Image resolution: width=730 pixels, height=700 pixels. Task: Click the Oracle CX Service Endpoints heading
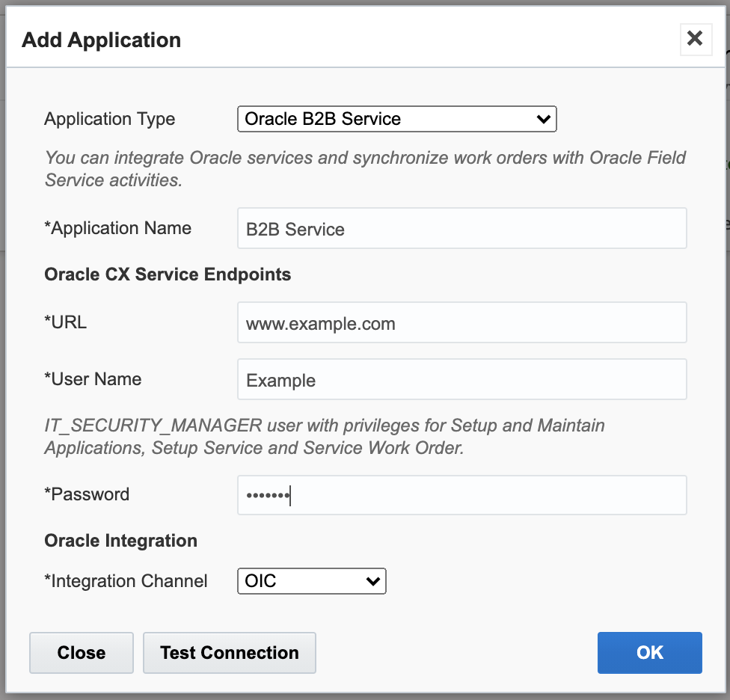168,274
